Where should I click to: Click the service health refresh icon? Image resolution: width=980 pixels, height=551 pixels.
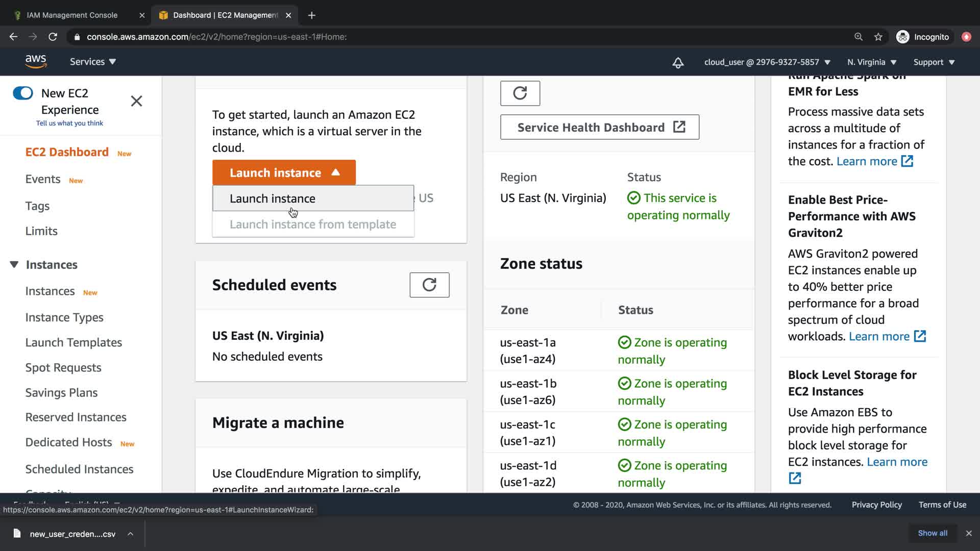coord(520,93)
